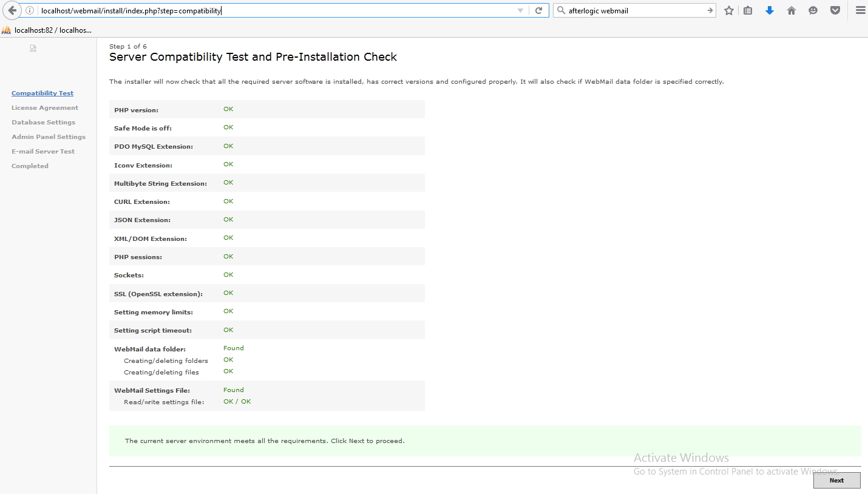Go to the home page icon
The height and width of the screenshot is (494, 868).
point(792,10)
